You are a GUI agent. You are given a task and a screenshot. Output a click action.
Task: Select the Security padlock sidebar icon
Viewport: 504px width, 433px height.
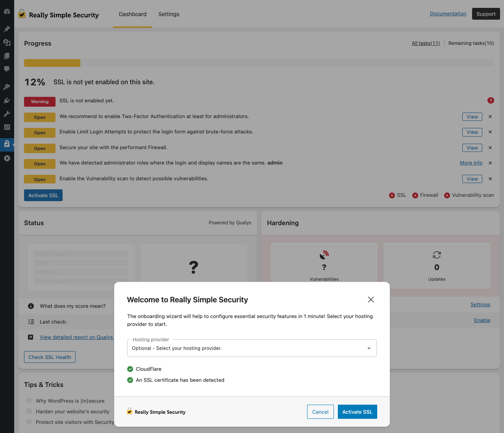tap(7, 144)
